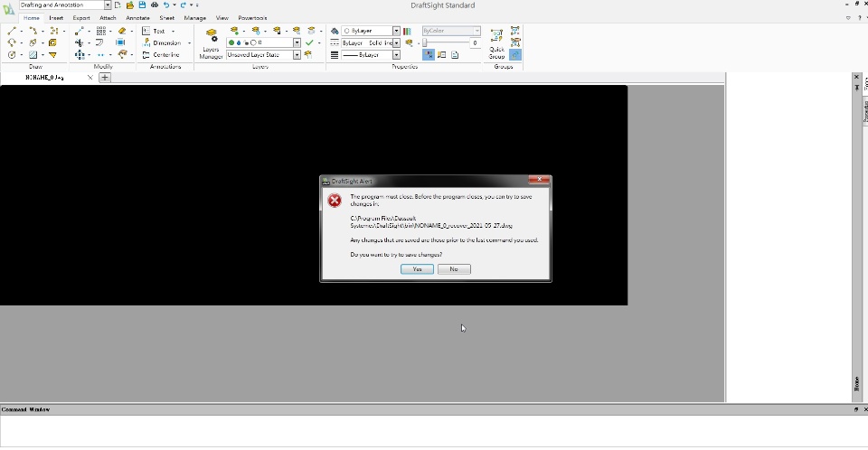Click the red error icon in alert
Viewport: 868px width, 450px height.
tap(335, 201)
